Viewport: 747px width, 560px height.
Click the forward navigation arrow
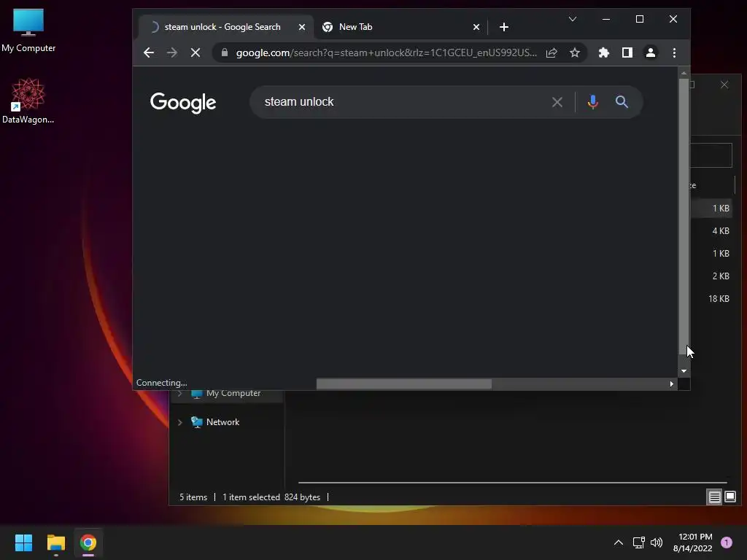(x=172, y=52)
